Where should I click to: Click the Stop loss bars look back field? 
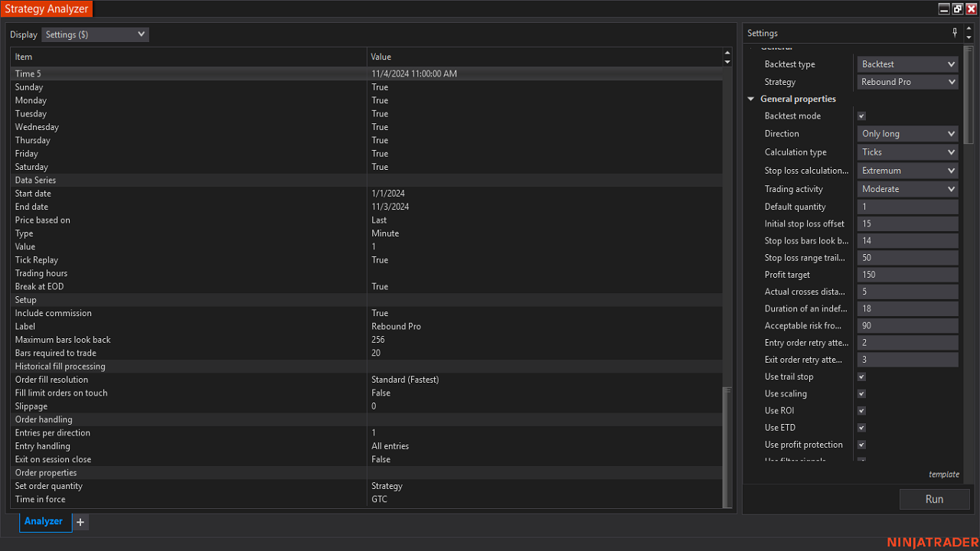908,241
